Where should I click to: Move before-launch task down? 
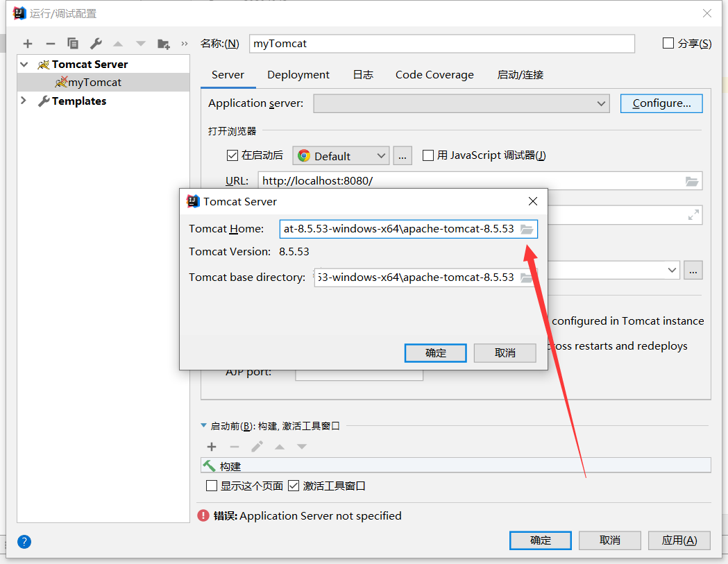[x=302, y=447]
